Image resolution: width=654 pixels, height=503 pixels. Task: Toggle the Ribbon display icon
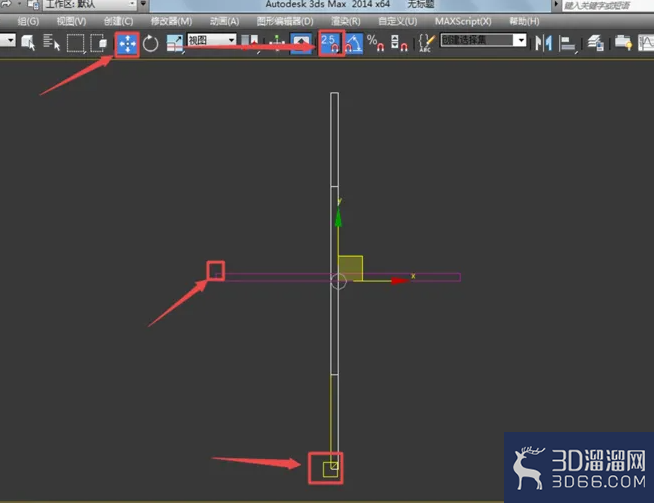(623, 43)
